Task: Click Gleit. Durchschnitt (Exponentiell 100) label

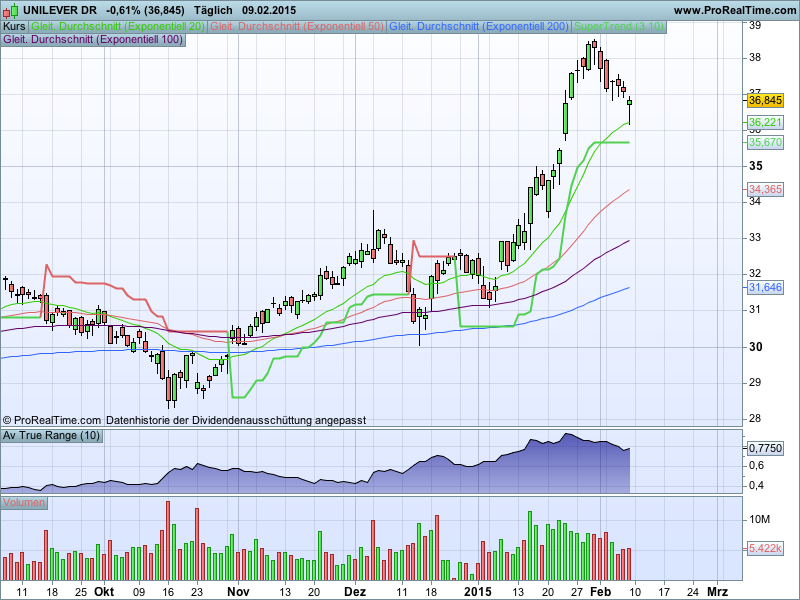Action: [x=93, y=39]
